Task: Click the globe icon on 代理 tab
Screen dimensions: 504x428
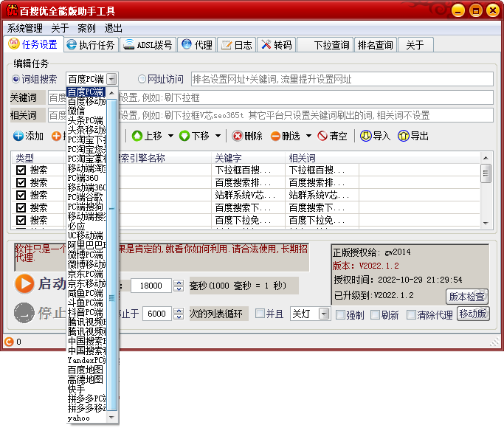Action: pyautogui.click(x=187, y=44)
